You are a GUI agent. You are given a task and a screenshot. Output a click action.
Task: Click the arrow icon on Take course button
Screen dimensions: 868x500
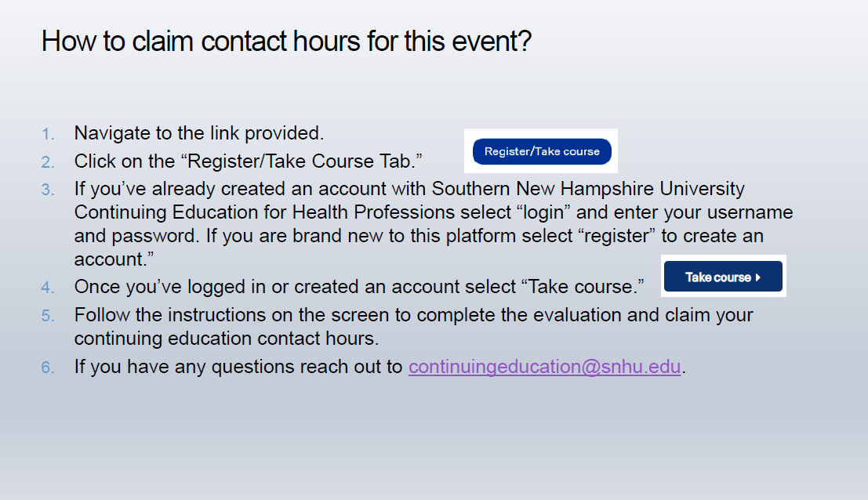click(x=758, y=277)
